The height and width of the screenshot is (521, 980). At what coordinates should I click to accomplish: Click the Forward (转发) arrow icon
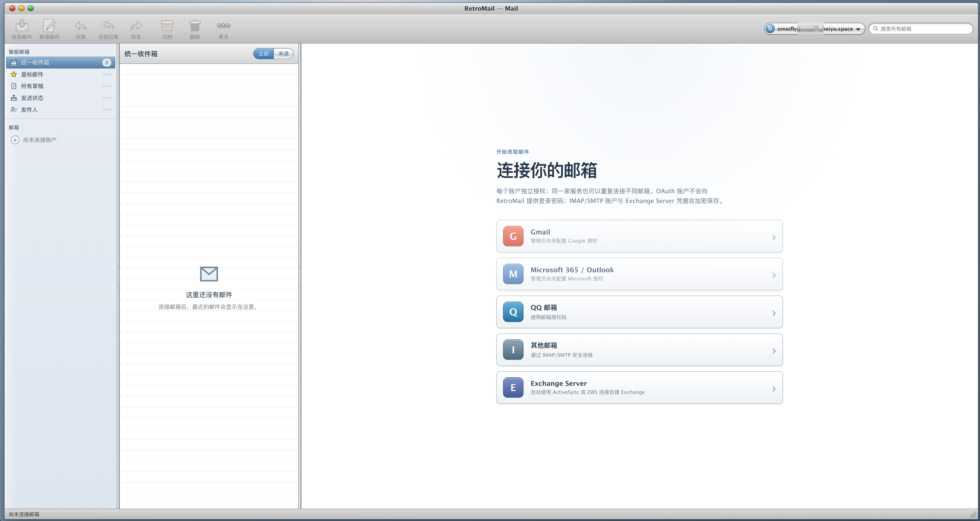coord(136,26)
